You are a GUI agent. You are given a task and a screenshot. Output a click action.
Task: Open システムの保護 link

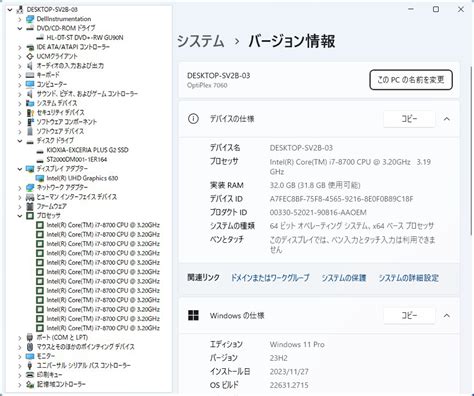(x=344, y=278)
